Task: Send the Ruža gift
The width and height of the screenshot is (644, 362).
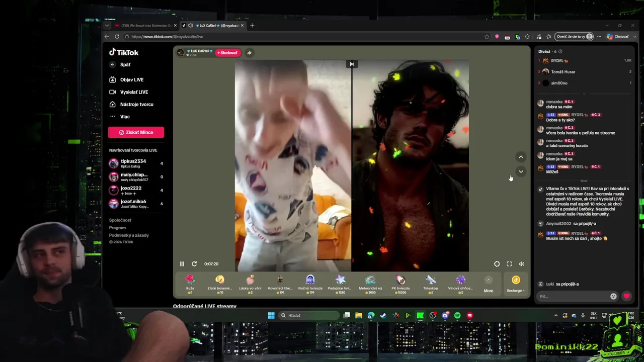Action: 190,284
